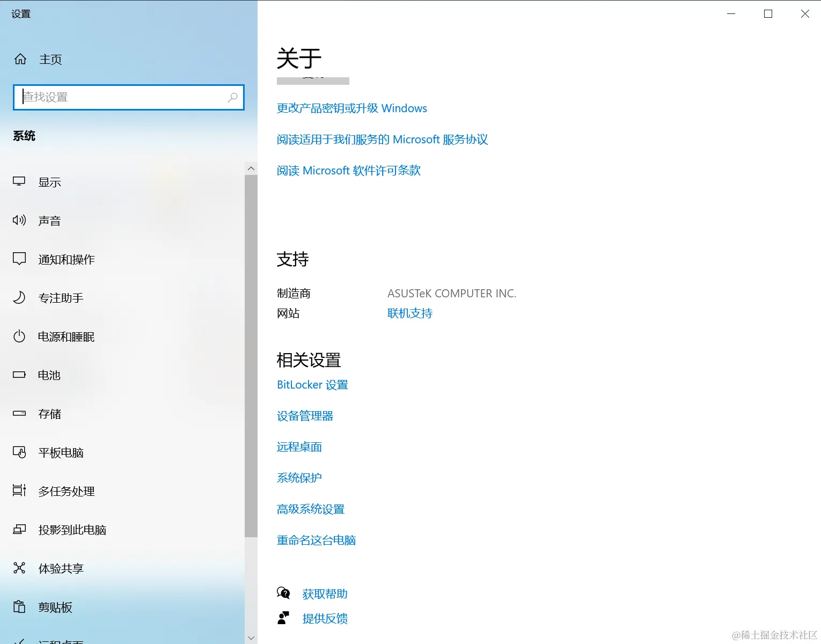The width and height of the screenshot is (821, 644).
Task: Go to 存储 settings
Action: coord(49,414)
